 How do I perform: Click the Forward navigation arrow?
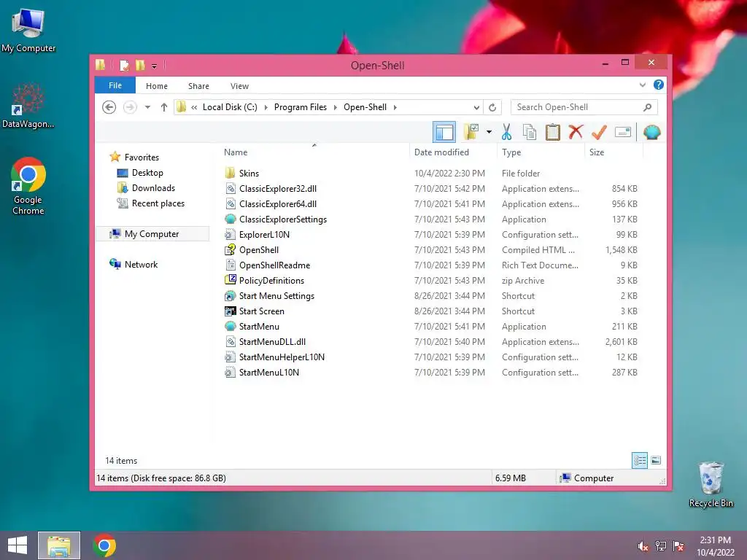click(130, 107)
